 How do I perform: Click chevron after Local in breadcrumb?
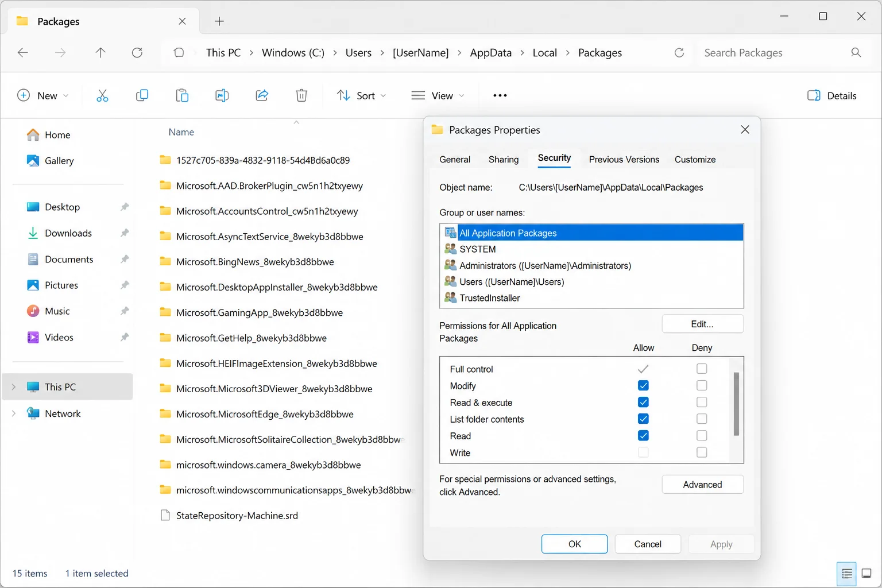(x=567, y=53)
